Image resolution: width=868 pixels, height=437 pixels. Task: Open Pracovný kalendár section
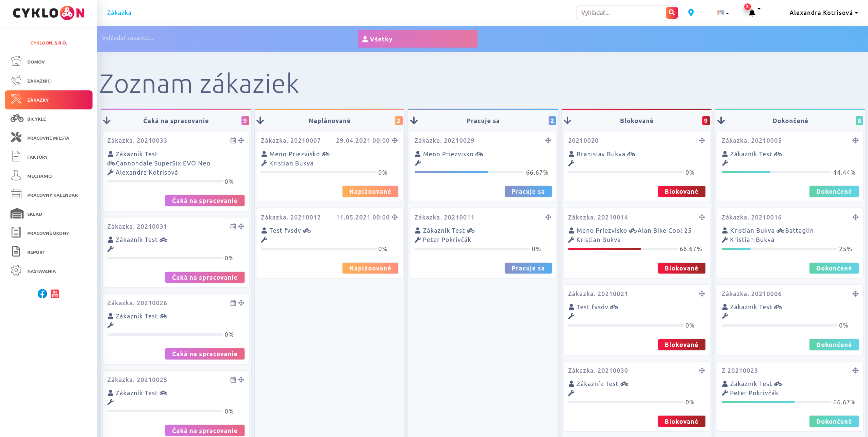pyautogui.click(x=49, y=195)
